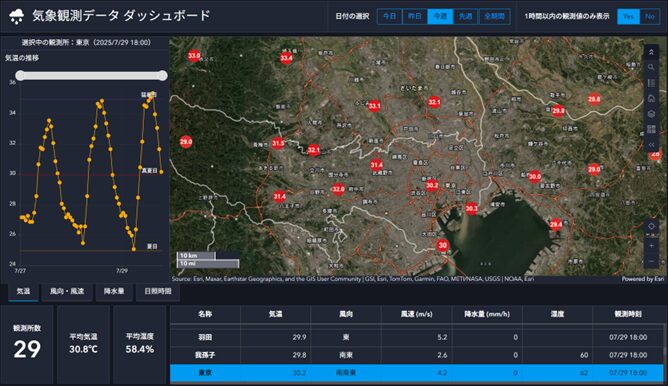Open the map layers icon

[x=651, y=114]
